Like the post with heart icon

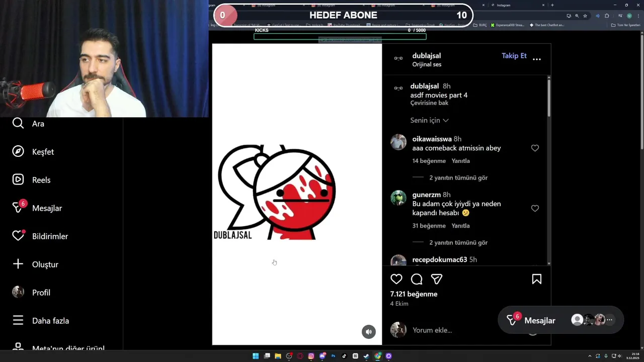(x=396, y=279)
